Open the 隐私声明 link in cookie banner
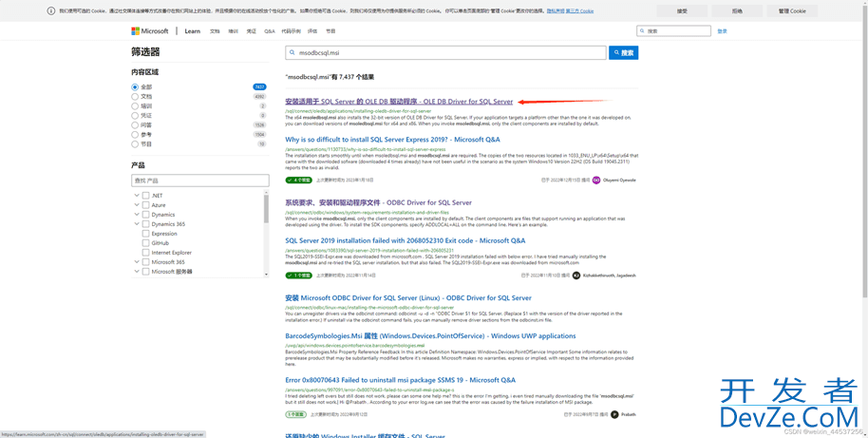Image resolution: width=868 pixels, height=438 pixels. click(556, 11)
